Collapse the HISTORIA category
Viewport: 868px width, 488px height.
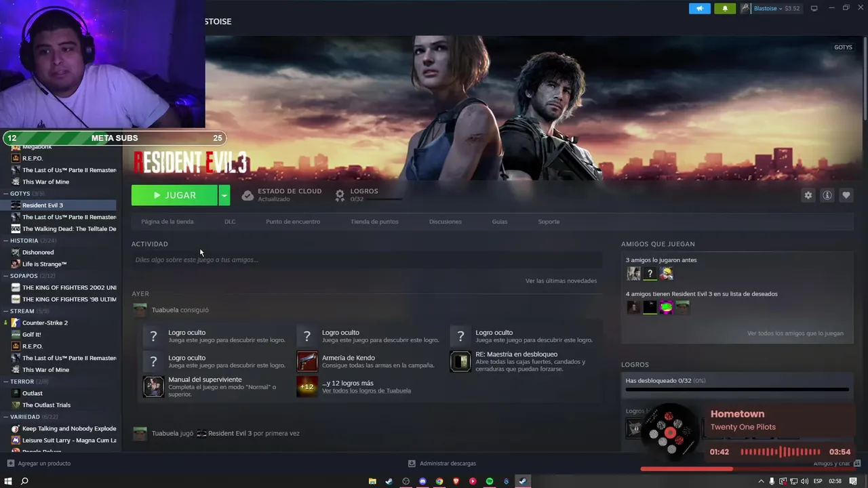pyautogui.click(x=6, y=241)
